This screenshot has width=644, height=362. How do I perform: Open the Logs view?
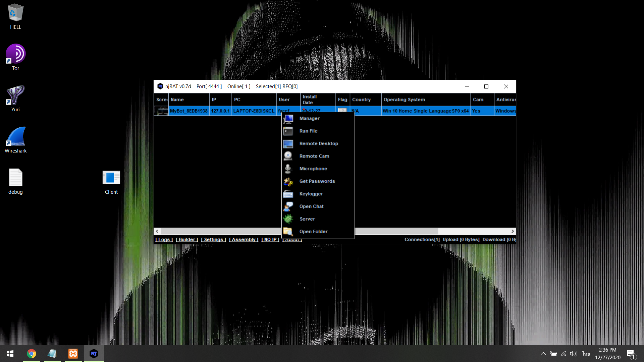(164, 239)
